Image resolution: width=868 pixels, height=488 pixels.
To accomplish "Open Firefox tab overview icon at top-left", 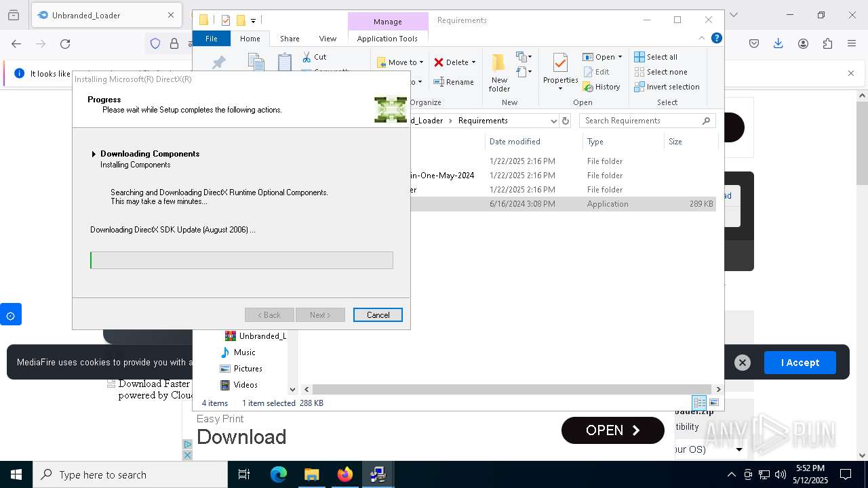I will 14,15.
